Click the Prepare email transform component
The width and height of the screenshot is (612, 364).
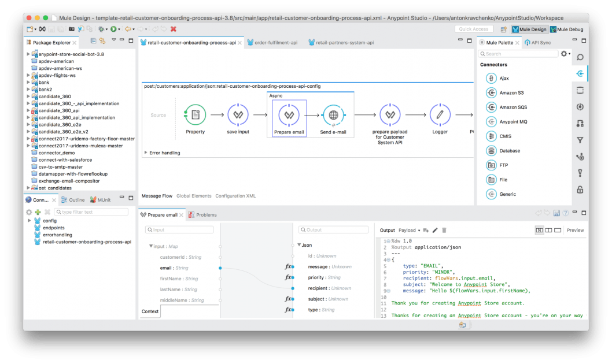tap(288, 115)
